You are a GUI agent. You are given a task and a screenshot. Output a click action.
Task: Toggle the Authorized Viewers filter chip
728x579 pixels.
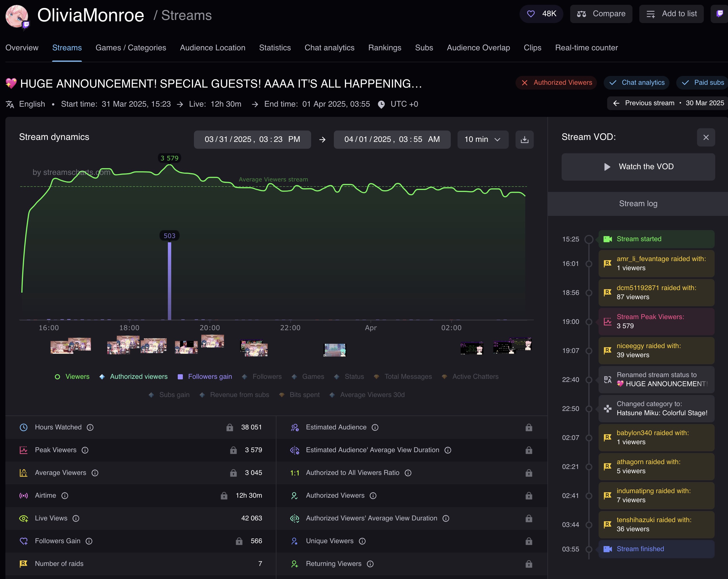[556, 83]
